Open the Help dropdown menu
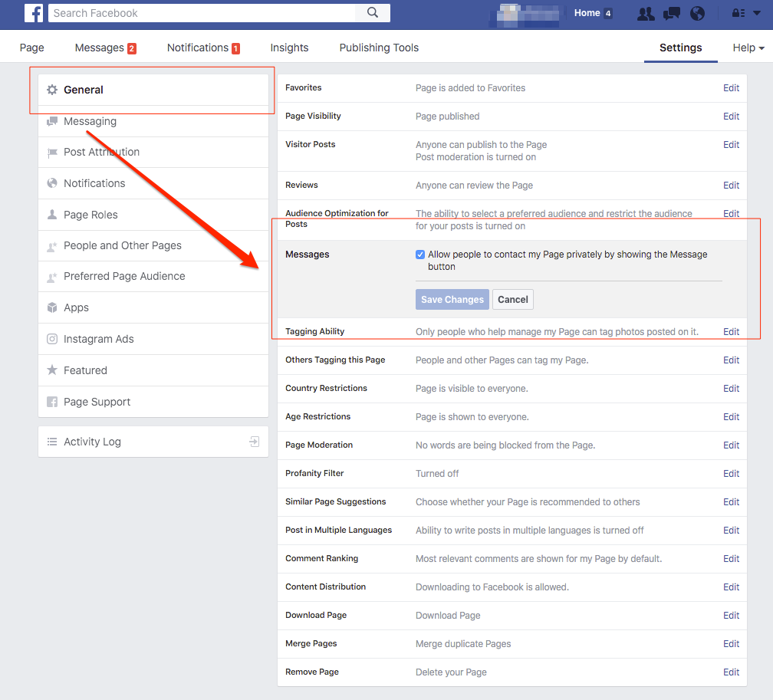 [x=748, y=48]
